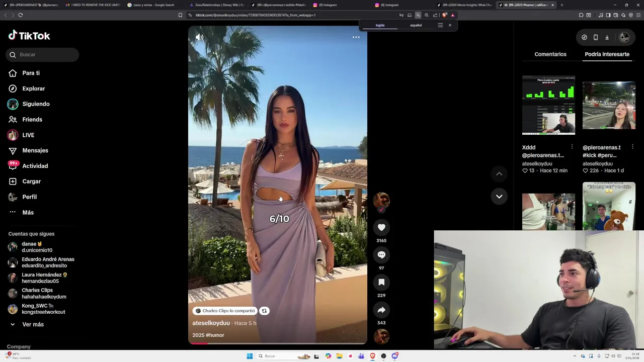Click the download app arrow icon top right
Viewport: 644px width, 362px height.
coord(607,37)
